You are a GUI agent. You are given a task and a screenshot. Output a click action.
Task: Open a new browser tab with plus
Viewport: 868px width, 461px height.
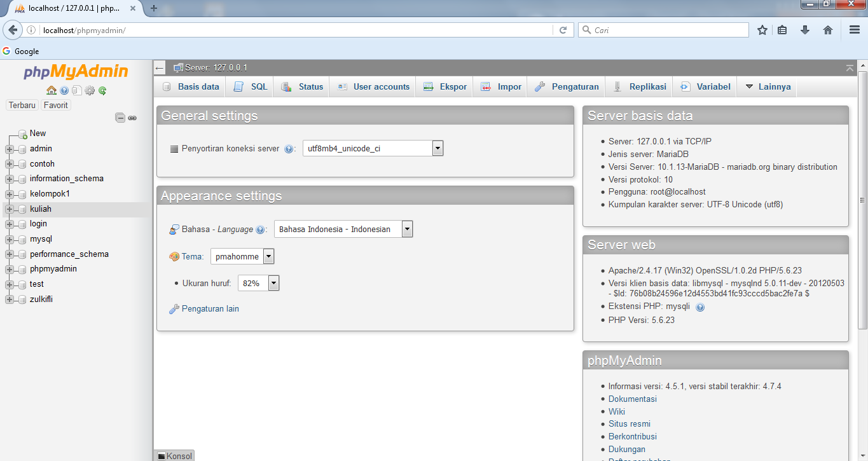click(x=154, y=8)
